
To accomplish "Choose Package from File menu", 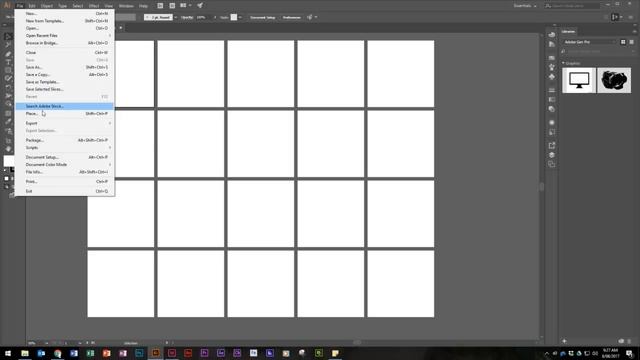I will click(64, 140).
